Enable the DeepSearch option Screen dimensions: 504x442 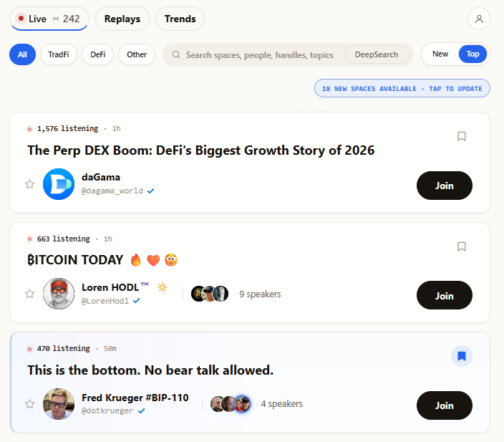coord(377,54)
